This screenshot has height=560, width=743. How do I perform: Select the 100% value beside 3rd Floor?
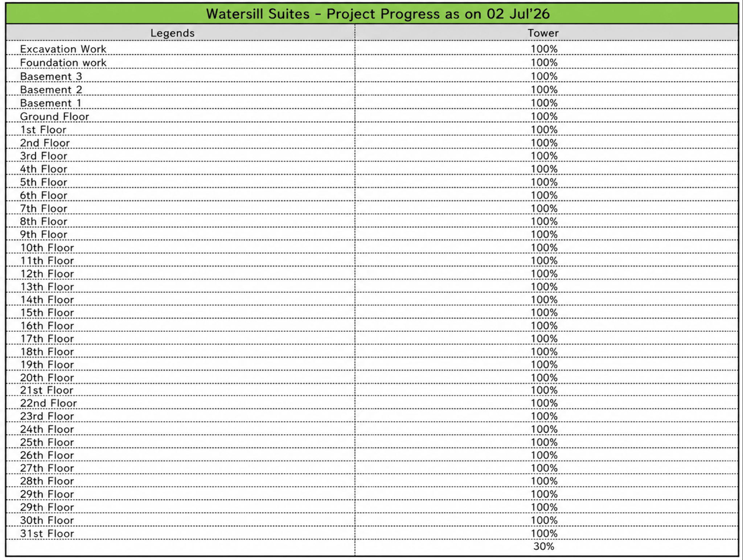click(544, 156)
